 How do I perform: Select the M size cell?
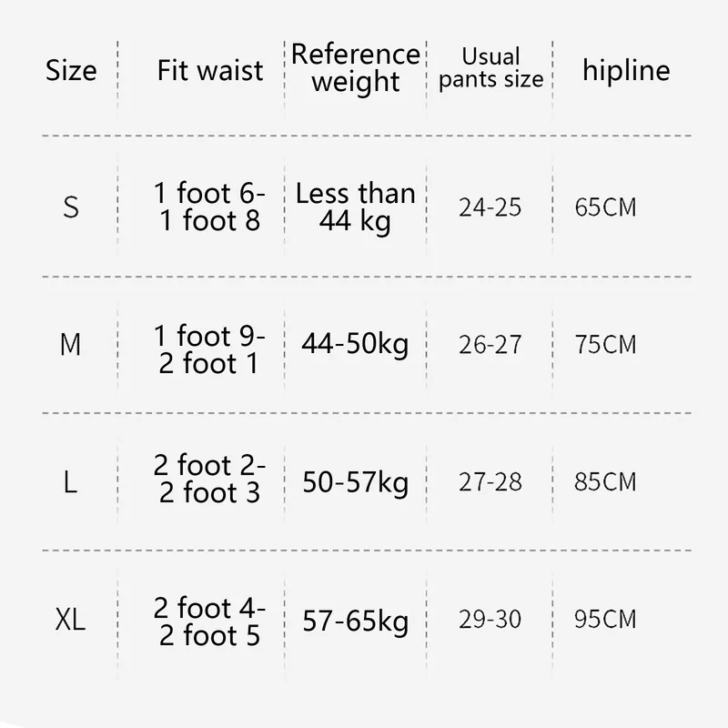pyautogui.click(x=71, y=345)
